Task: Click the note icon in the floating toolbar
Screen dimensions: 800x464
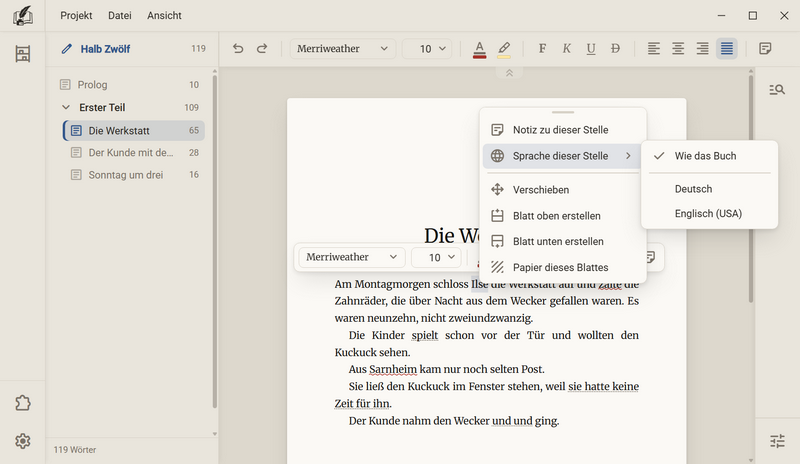Action: coord(651,257)
